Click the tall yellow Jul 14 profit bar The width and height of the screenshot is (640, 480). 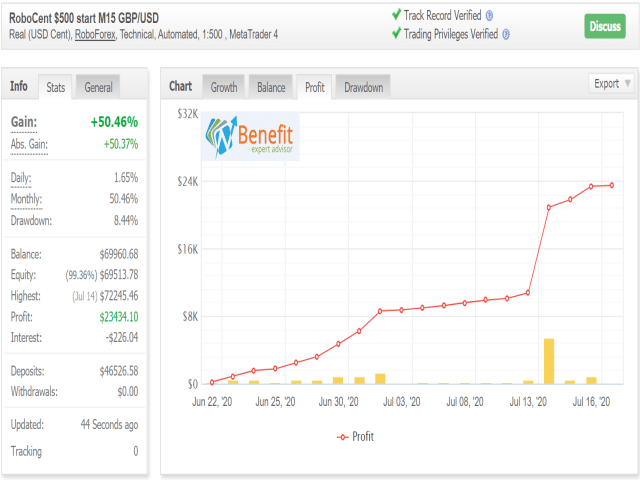tap(549, 361)
